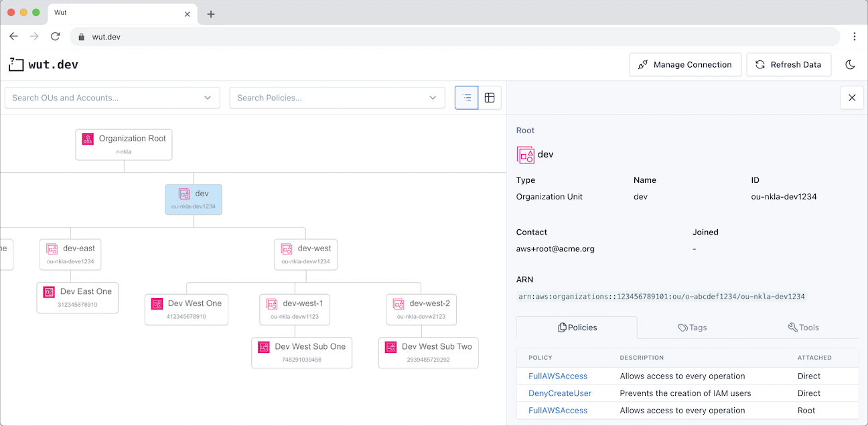The height and width of the screenshot is (426, 868).
Task: Switch to table view layout
Action: click(490, 98)
